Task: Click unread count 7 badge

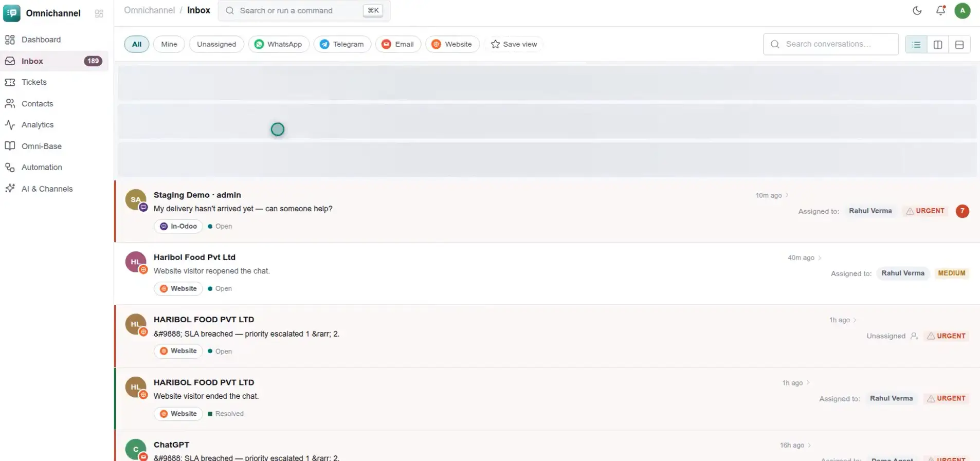Action: (963, 211)
